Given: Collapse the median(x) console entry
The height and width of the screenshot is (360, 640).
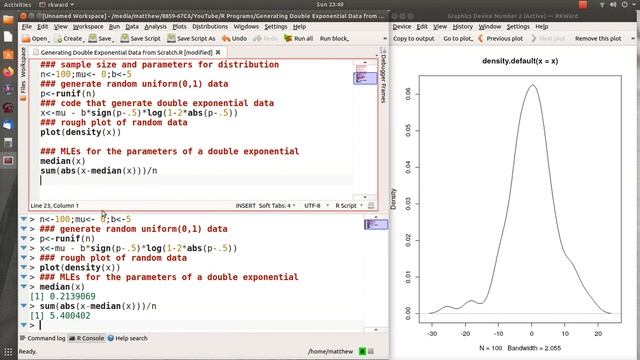Looking at the screenshot, I should coord(24,287).
